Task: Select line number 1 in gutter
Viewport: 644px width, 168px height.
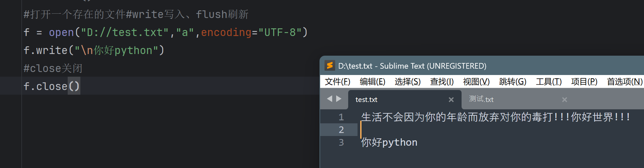Action: coord(341,117)
